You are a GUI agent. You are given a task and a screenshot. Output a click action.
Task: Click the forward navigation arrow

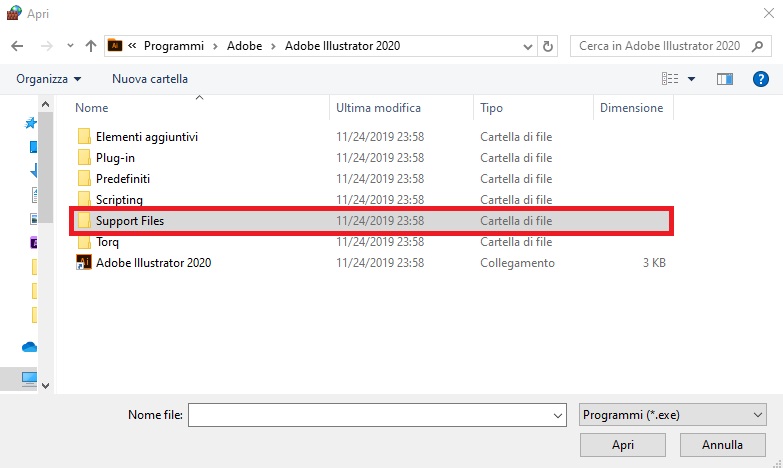pos(46,46)
